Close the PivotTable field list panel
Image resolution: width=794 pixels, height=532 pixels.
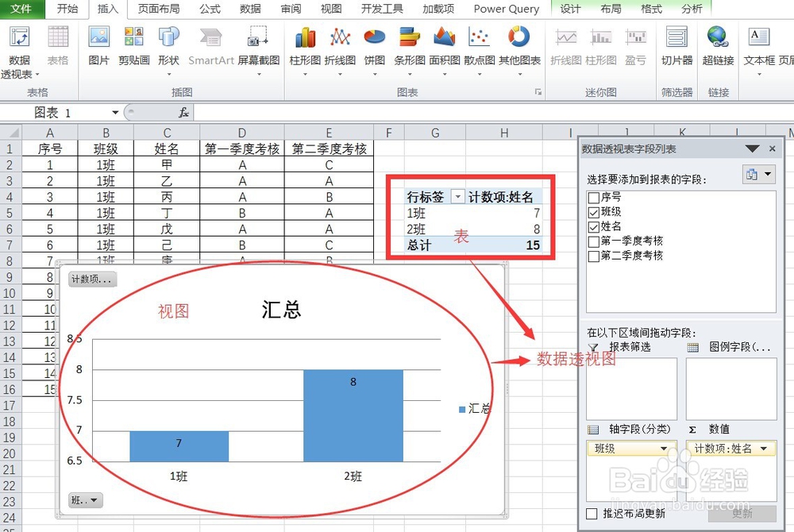tap(774, 148)
